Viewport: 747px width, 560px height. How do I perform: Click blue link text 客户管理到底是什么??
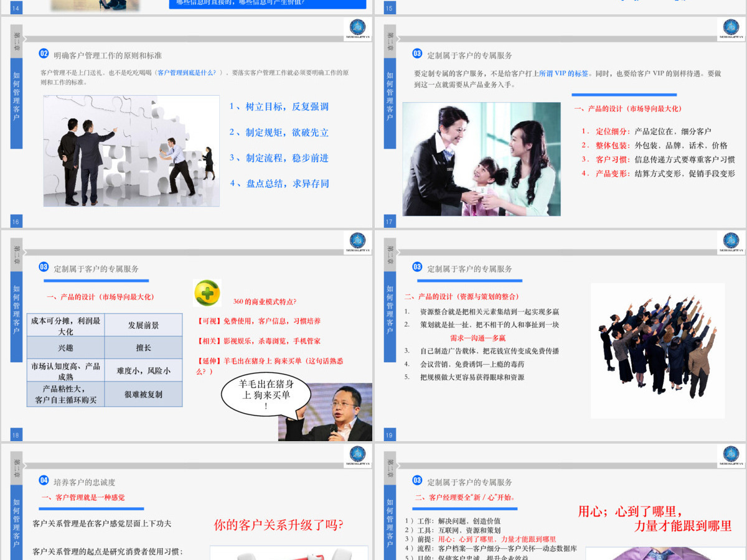[187, 73]
